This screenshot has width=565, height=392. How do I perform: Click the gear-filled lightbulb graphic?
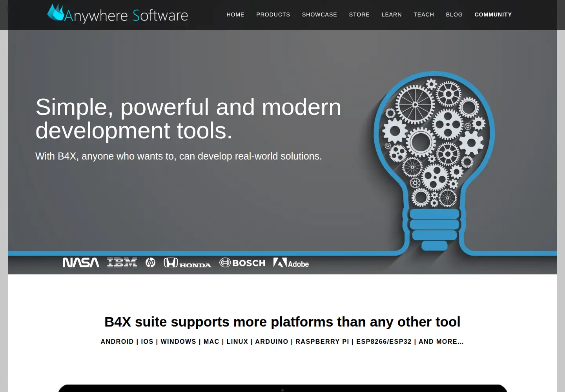[x=434, y=161]
